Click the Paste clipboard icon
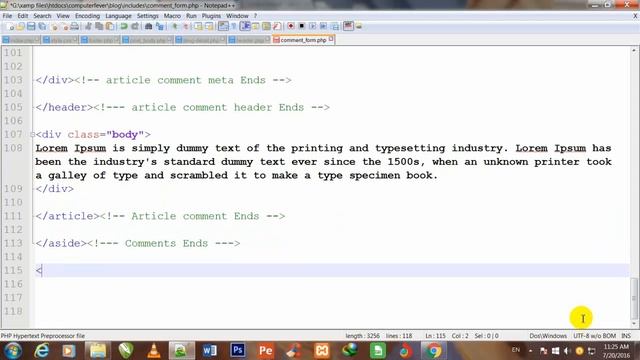 pyautogui.click(x=110, y=26)
